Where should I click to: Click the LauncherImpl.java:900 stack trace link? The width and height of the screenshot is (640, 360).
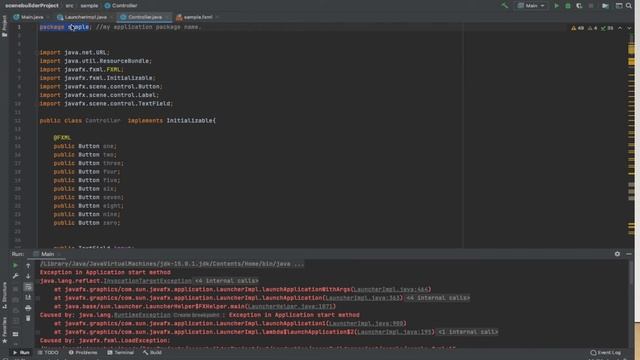pos(366,323)
